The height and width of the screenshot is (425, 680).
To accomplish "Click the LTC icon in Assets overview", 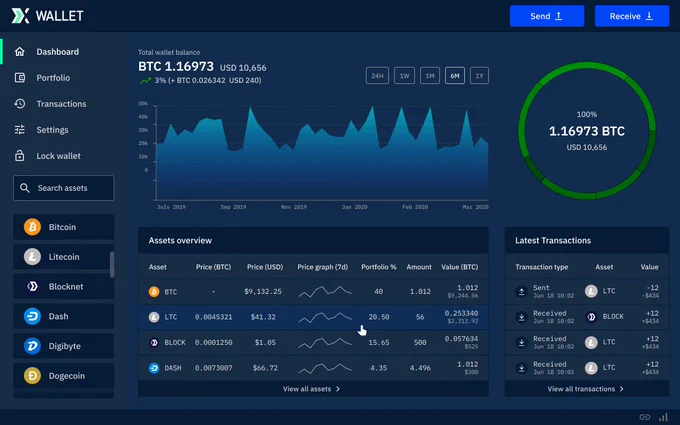I will point(154,317).
